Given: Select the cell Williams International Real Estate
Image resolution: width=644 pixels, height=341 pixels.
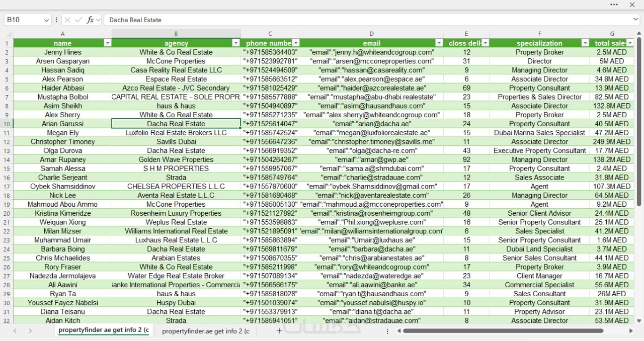Looking at the screenshot, I should click(176, 231).
